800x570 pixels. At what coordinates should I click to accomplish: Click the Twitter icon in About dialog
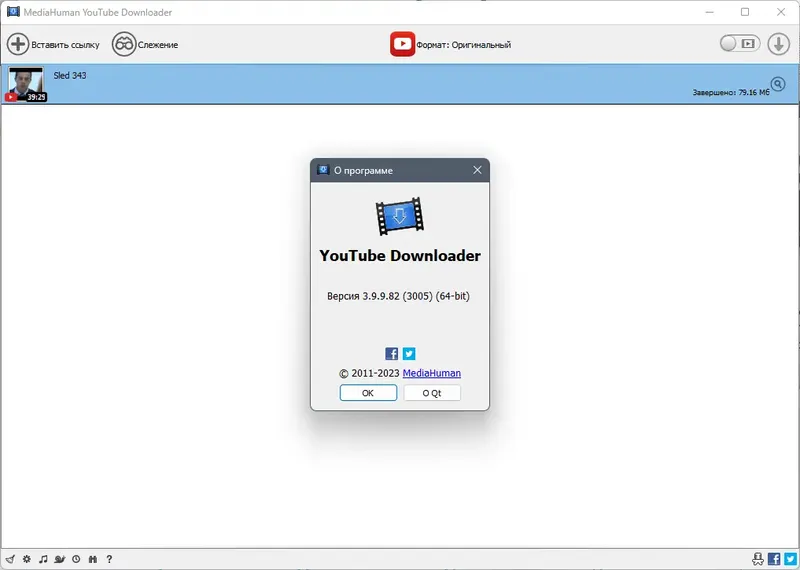point(409,354)
